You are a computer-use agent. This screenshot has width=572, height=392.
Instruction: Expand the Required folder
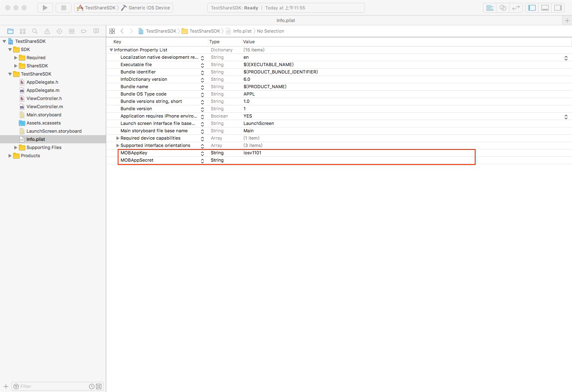16,58
